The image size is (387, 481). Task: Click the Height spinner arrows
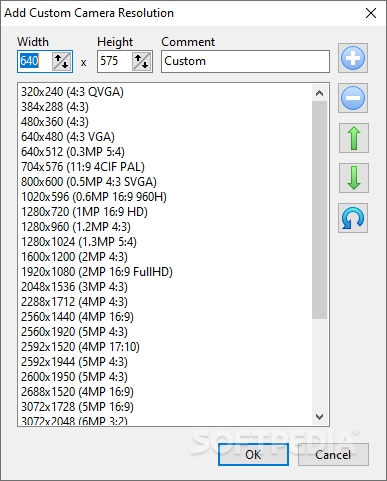[x=142, y=61]
